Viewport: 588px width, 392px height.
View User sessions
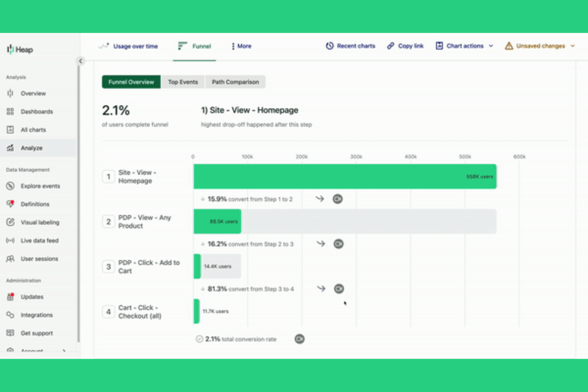point(39,259)
